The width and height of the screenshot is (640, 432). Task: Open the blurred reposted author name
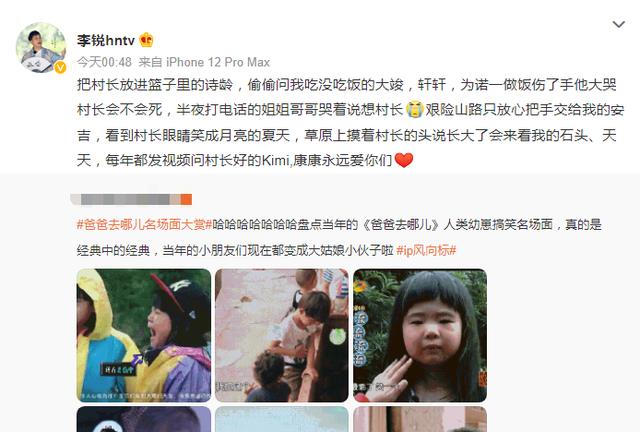tap(131, 199)
